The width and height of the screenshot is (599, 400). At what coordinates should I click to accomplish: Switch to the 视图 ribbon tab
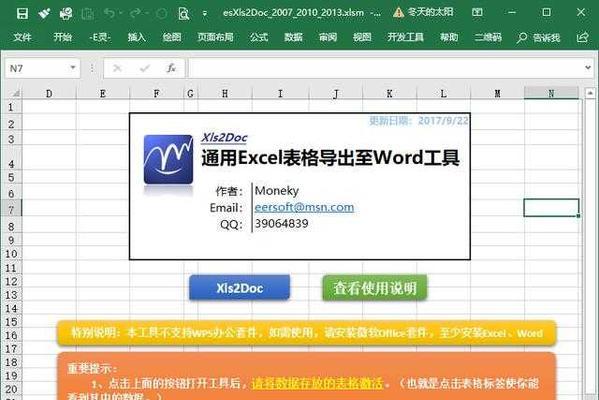pos(362,37)
